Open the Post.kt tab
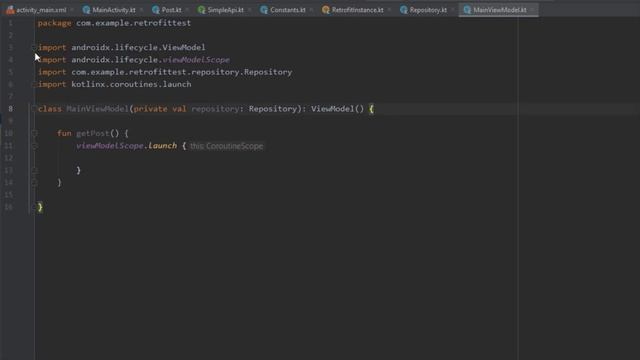Screen dimensions: 640x360 coord(171,10)
